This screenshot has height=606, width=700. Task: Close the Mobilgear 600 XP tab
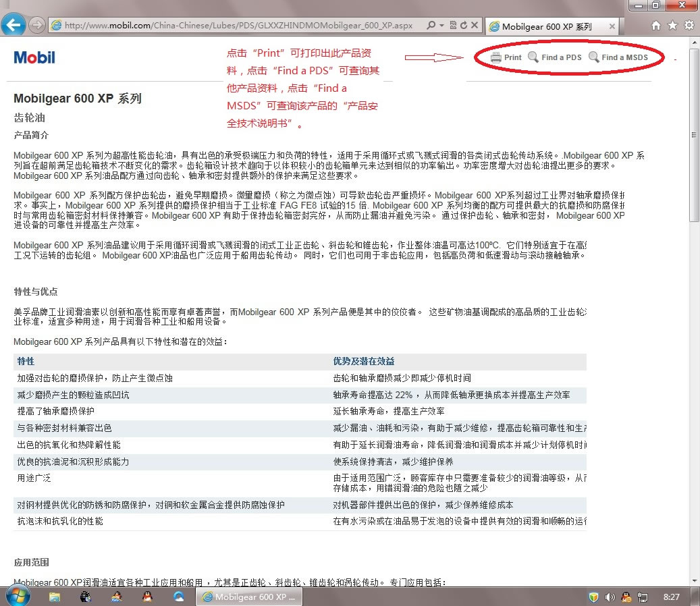pyautogui.click(x=612, y=26)
